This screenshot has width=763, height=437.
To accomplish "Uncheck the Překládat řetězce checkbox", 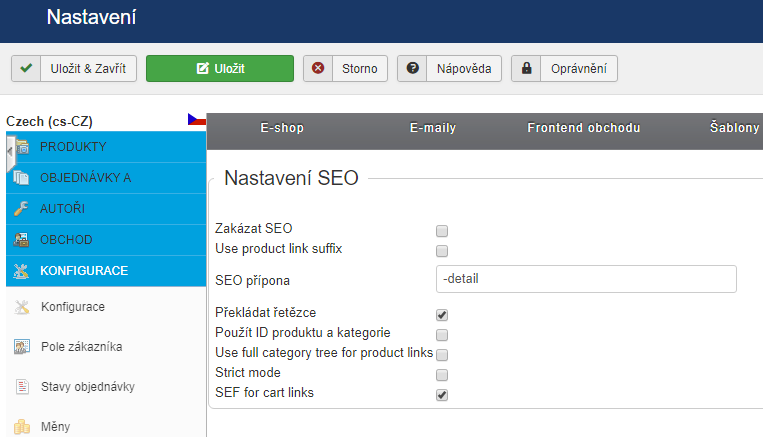I will (x=442, y=315).
